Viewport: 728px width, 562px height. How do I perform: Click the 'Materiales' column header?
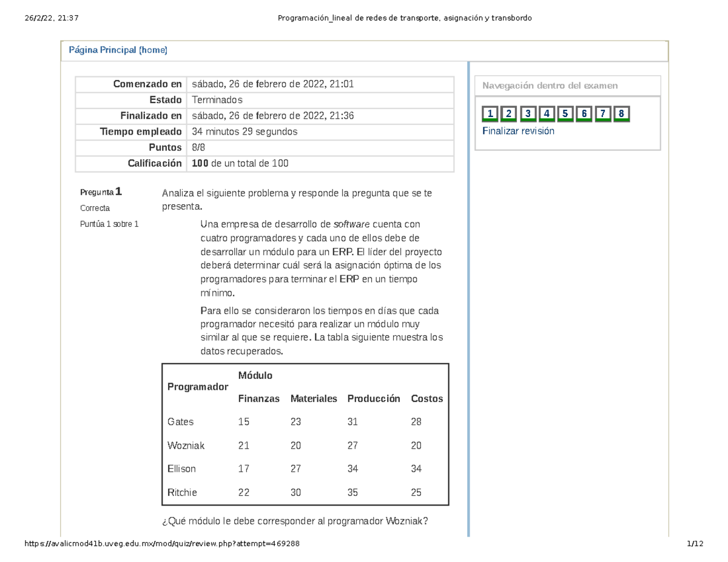pyautogui.click(x=314, y=399)
